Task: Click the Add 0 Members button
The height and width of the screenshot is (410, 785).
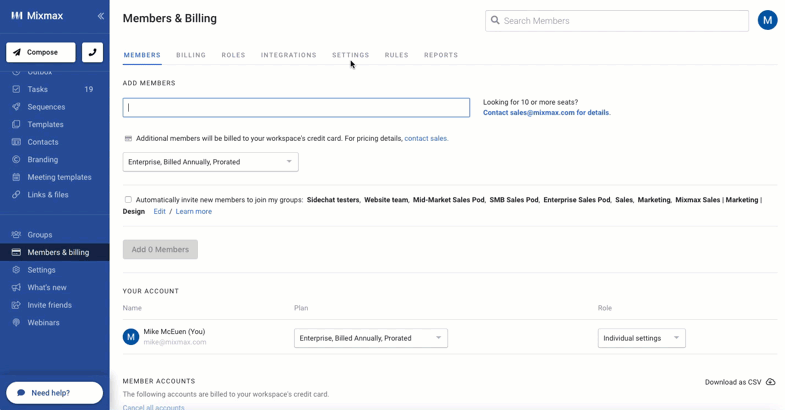Action: click(160, 249)
